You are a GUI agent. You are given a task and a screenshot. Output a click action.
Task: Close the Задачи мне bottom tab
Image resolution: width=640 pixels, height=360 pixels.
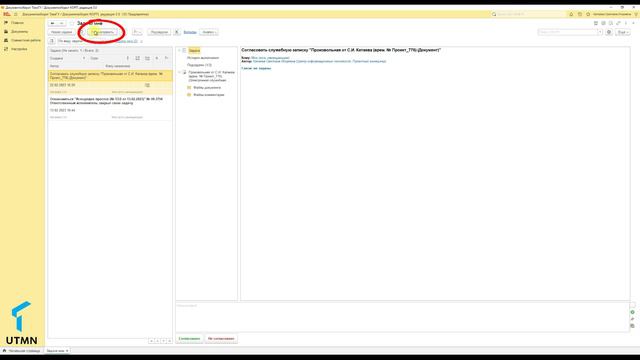(67, 351)
